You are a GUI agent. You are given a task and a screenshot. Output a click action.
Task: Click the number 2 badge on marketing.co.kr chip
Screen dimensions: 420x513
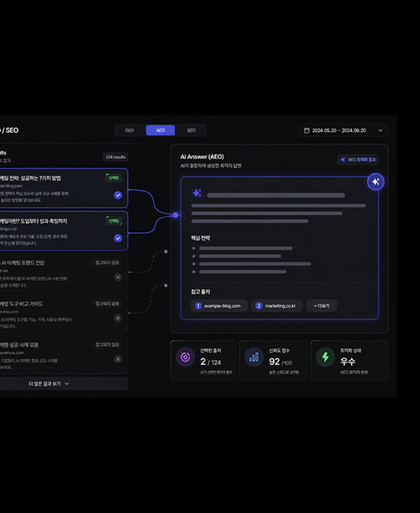pos(259,306)
